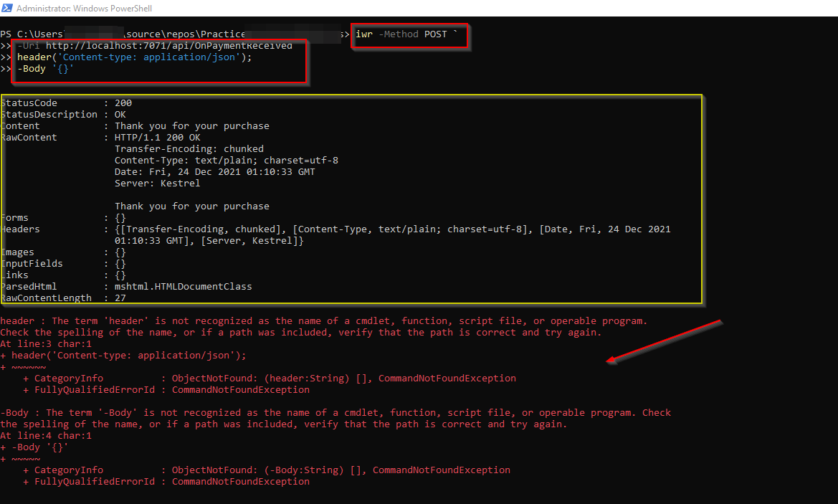Click the 'Server: Kestrel' line
Image resolution: width=838 pixels, height=504 pixels.
pos(157,184)
